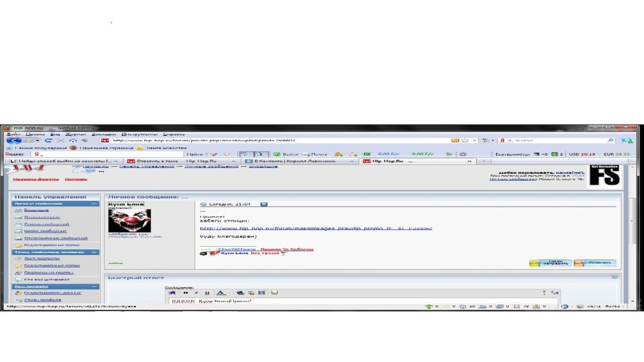
Task: Bookmark this page with the star icon
Action: [x=465, y=140]
